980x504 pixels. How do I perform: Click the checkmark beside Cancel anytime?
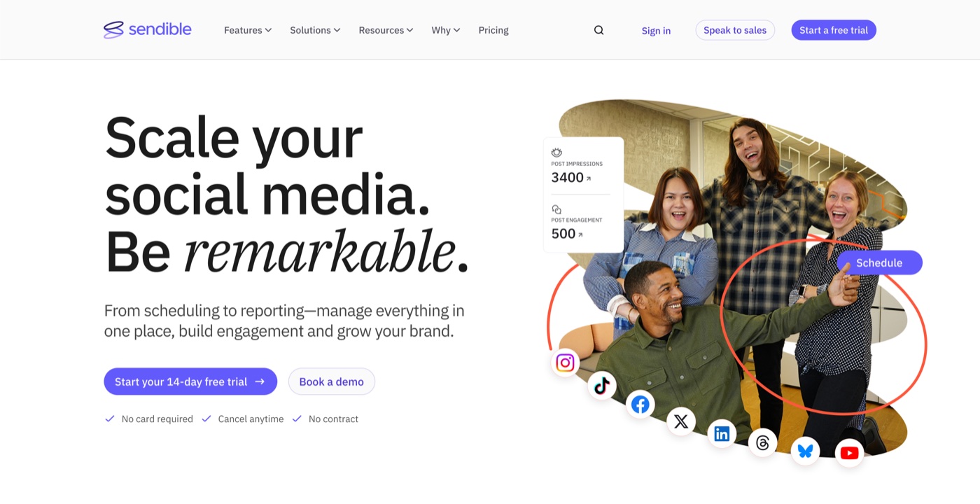coord(206,419)
